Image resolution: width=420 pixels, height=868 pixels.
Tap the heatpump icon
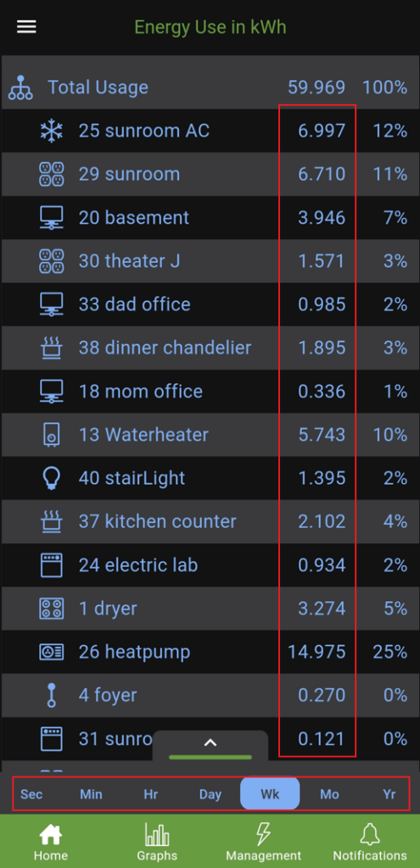pos(52,652)
